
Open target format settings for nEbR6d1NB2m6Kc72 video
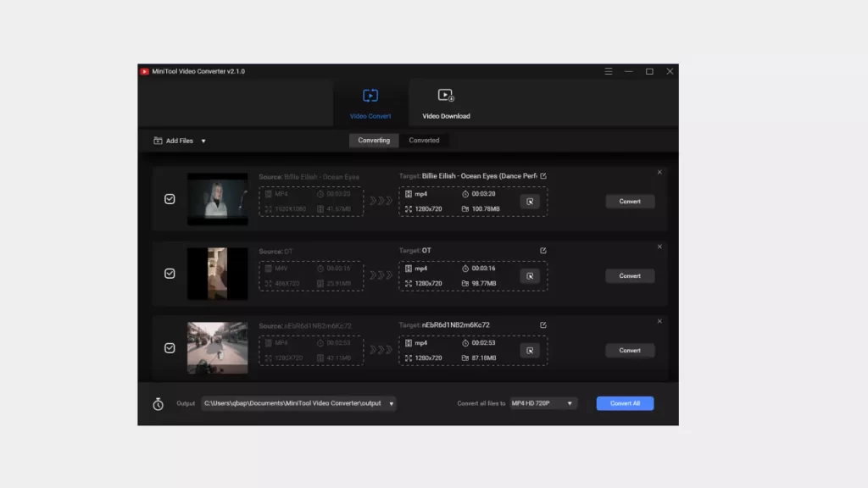point(530,351)
